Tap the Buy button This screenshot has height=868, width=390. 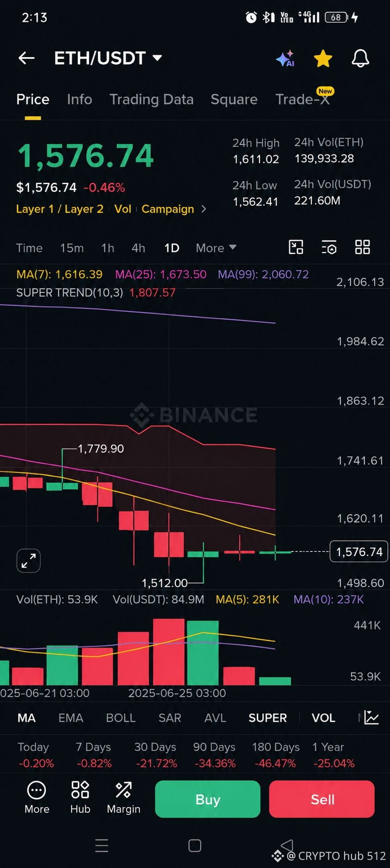[x=208, y=799]
